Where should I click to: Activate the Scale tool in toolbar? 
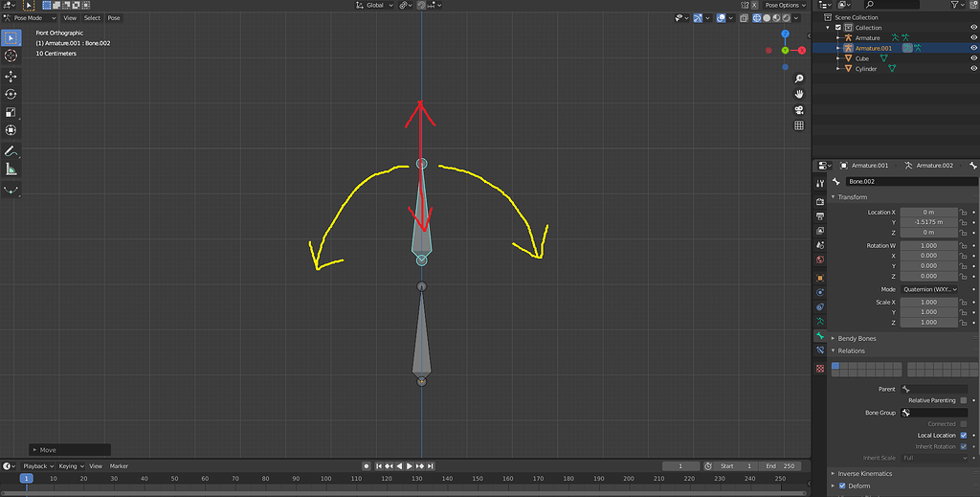[11, 113]
